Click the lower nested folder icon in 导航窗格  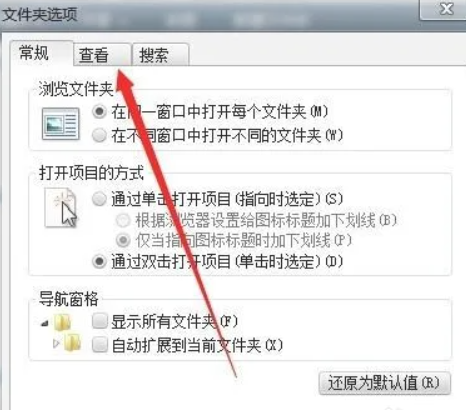(73, 342)
